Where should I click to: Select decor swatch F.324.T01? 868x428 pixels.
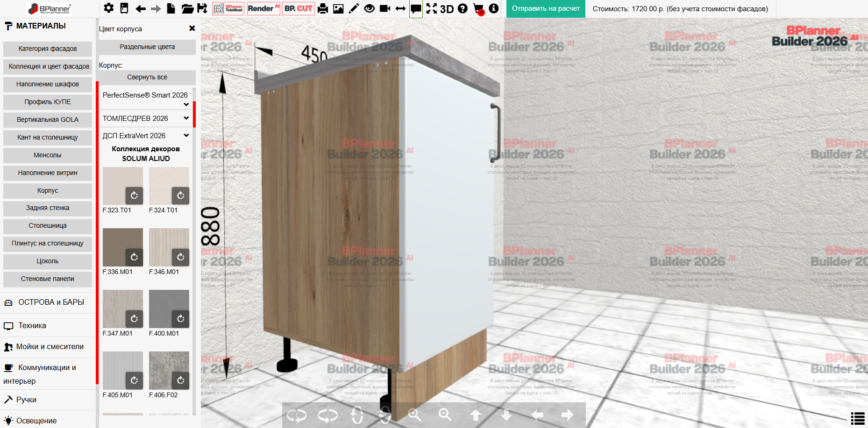coord(169,186)
